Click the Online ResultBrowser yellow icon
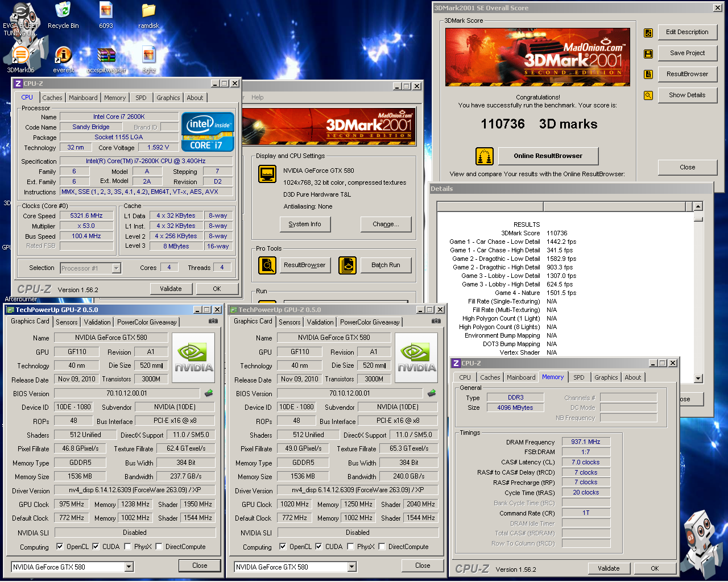Screen dimensions: 728x582 point(484,156)
